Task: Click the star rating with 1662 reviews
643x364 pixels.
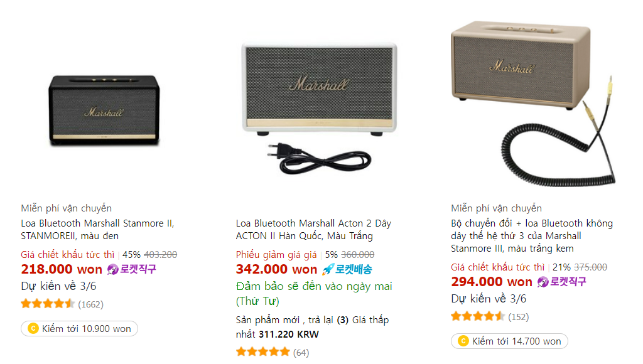Action: pyautogui.click(x=48, y=304)
